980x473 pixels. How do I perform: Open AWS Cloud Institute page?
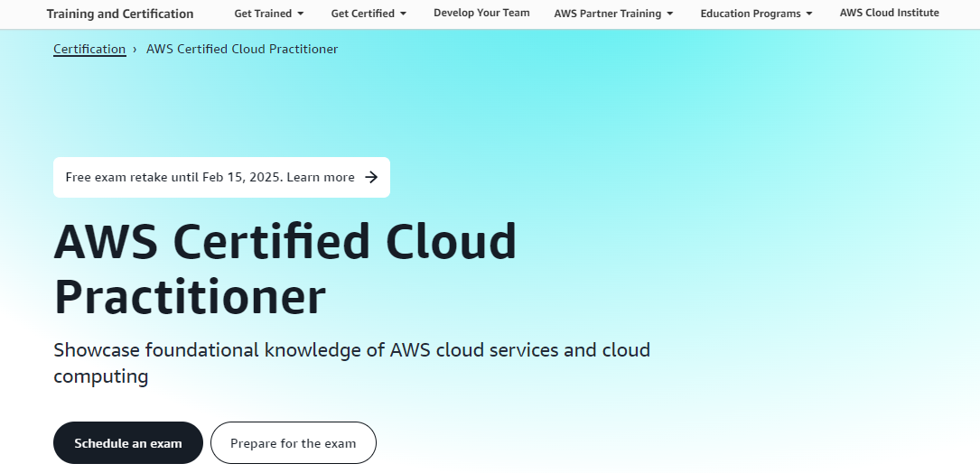890,14
